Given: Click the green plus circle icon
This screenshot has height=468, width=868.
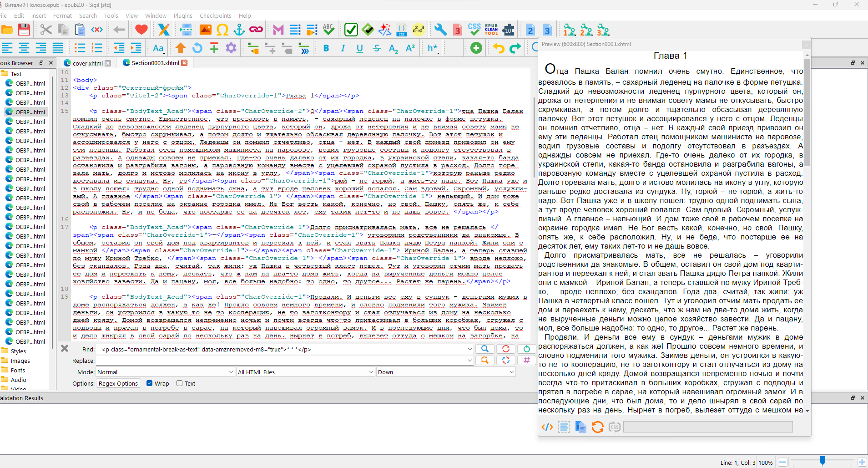Looking at the screenshot, I should 476,48.
